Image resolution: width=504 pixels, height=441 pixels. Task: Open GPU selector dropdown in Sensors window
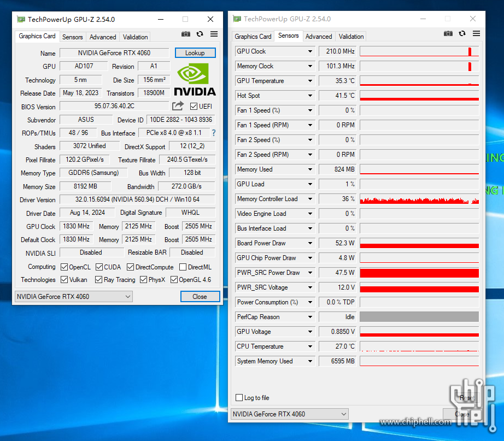(290, 414)
